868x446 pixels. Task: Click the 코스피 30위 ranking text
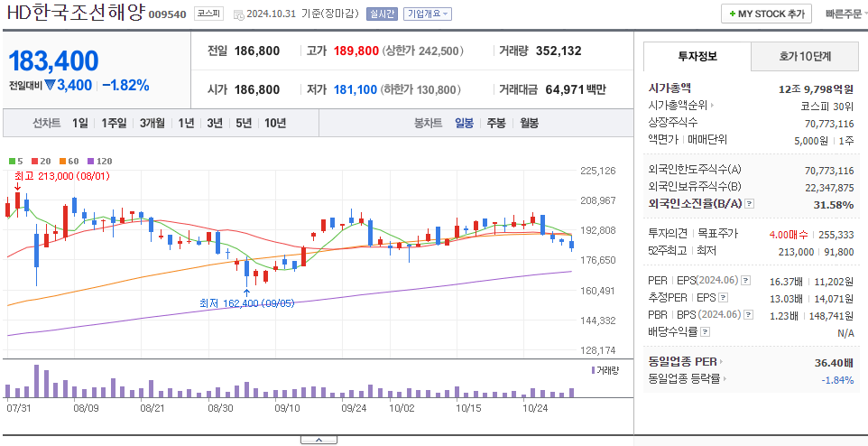[827, 106]
